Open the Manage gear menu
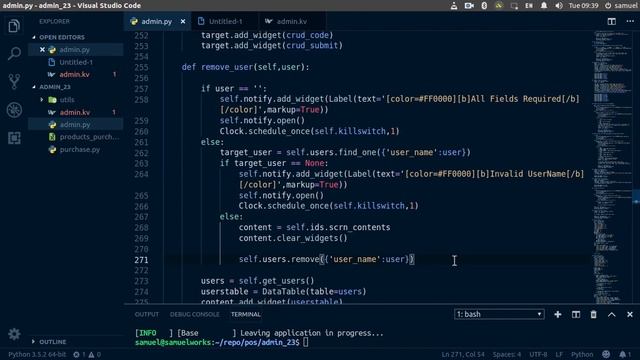Viewport: 640px width, 360px height. pos(14,334)
